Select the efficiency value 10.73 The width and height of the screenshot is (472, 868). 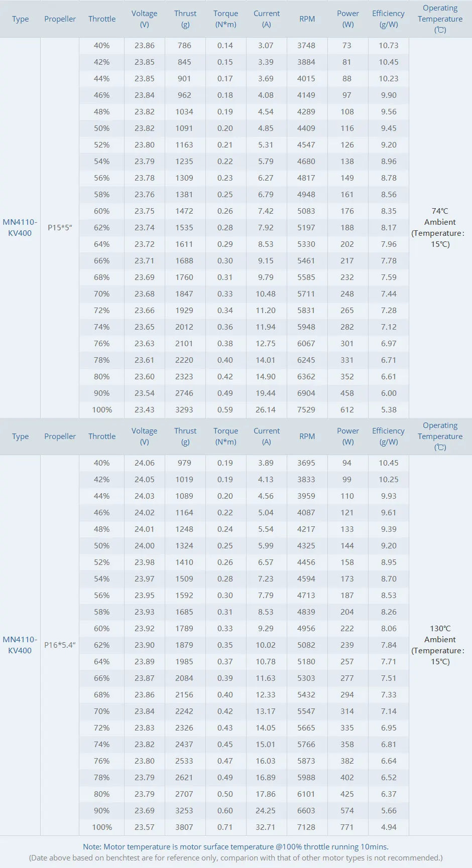pyautogui.click(x=389, y=45)
